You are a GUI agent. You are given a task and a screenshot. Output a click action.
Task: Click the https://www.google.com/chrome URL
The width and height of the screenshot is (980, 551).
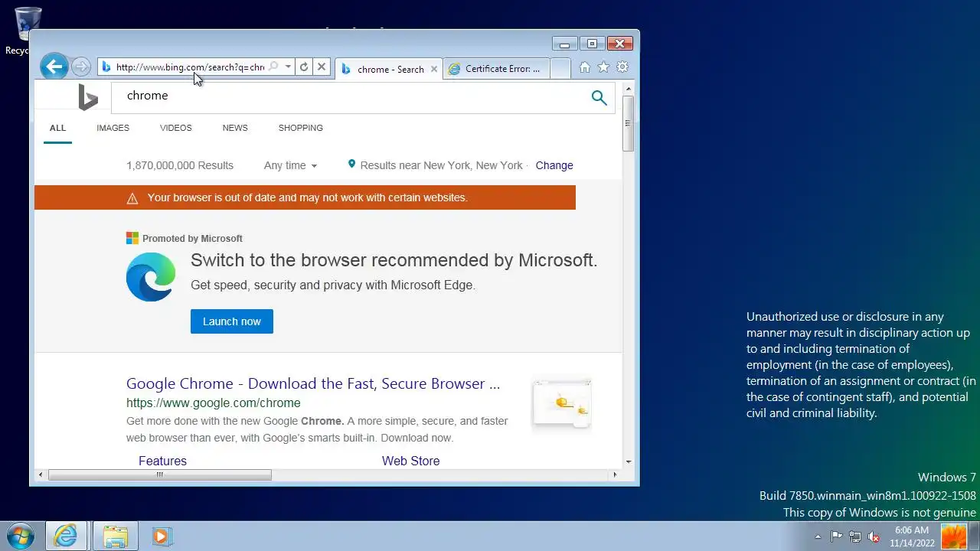[213, 403]
